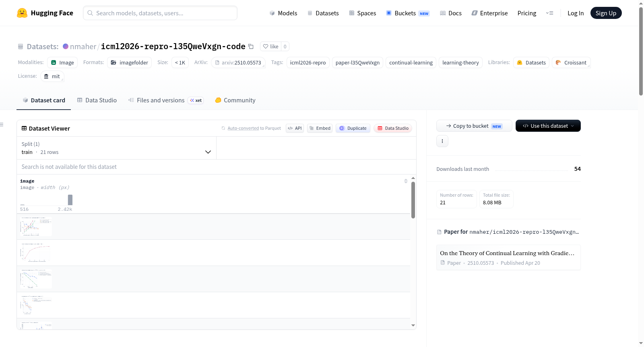The image size is (644, 347).
Task: Focus the search models input field
Action: (160, 13)
